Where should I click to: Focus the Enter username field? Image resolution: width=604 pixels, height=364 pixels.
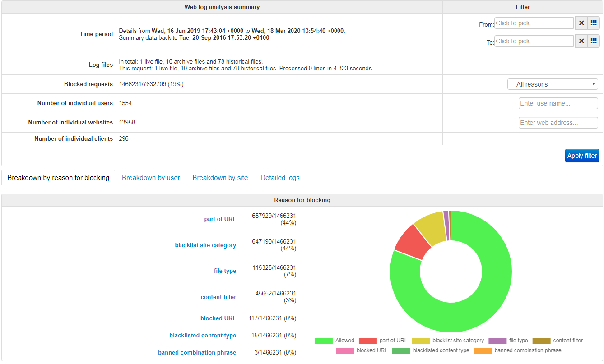(558, 103)
